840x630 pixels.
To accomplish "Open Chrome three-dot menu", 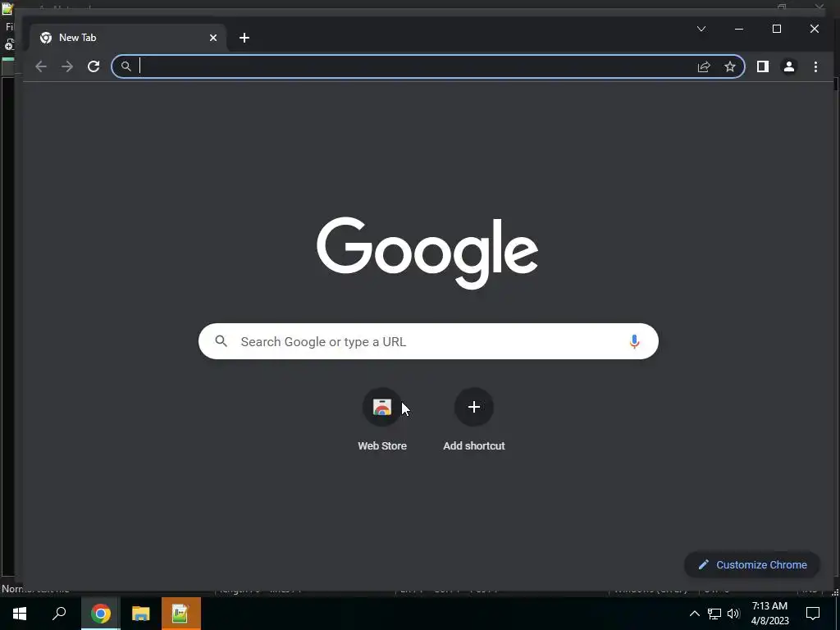I will [815, 66].
